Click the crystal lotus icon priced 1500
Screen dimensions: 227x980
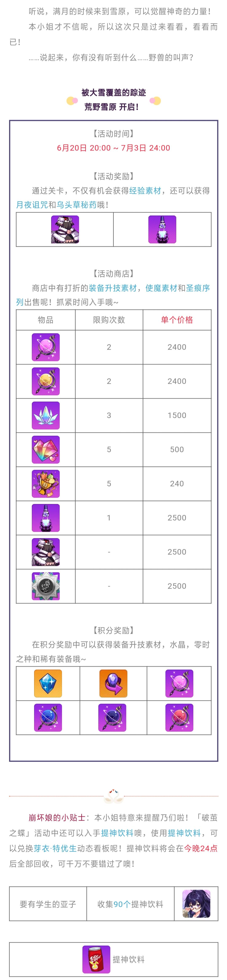pyautogui.click(x=46, y=415)
